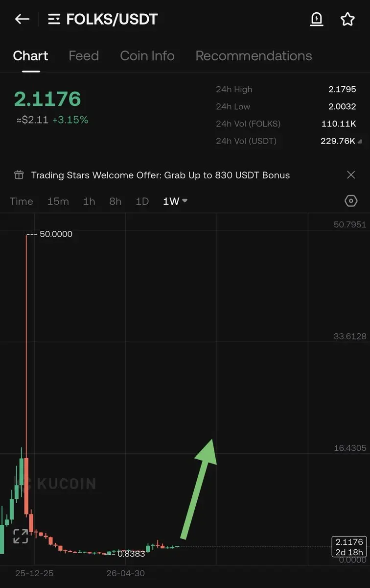Switch to the 8h interval
This screenshot has width=370, height=588.
point(116,201)
